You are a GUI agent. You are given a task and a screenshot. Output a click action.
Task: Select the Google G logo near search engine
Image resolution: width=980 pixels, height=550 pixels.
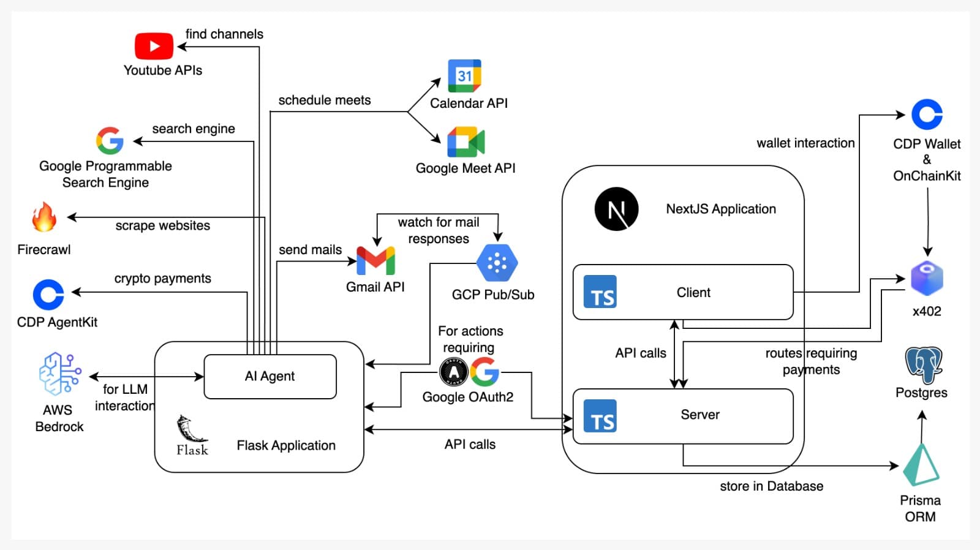pyautogui.click(x=110, y=141)
